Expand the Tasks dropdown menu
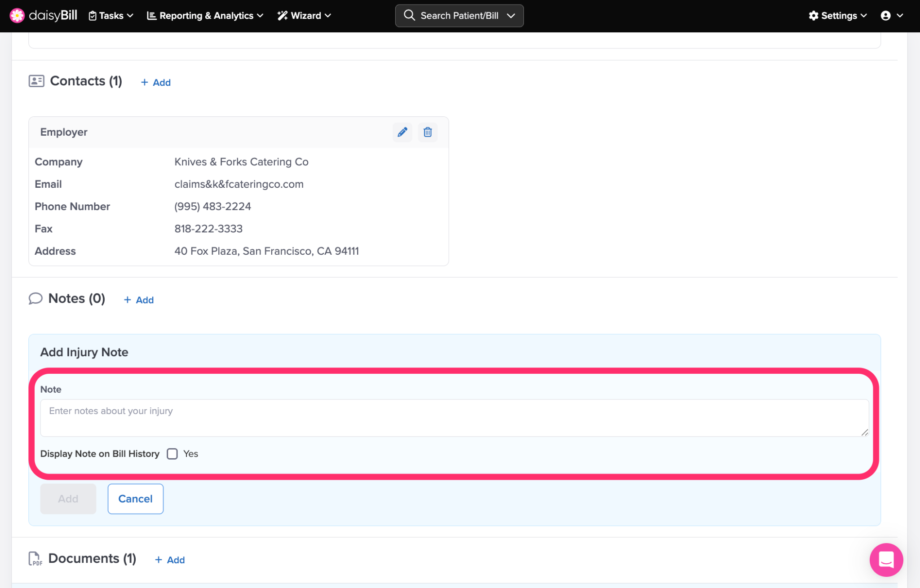The image size is (920, 588). point(111,16)
